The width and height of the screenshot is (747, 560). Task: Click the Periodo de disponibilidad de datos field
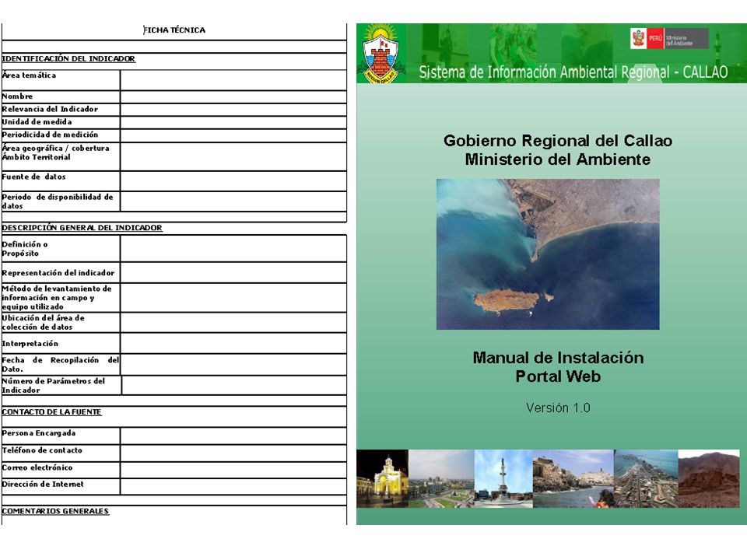coord(233,201)
